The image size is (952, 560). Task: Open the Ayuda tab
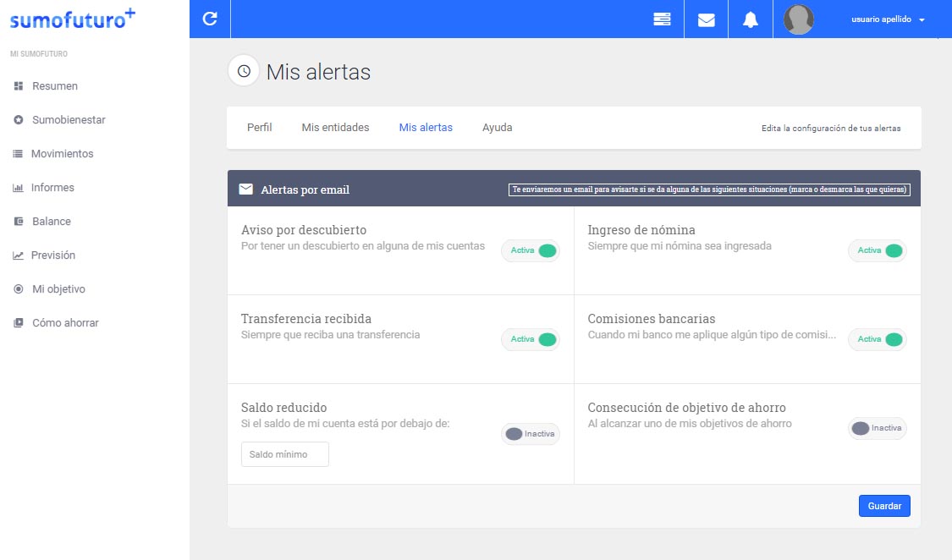tap(497, 128)
